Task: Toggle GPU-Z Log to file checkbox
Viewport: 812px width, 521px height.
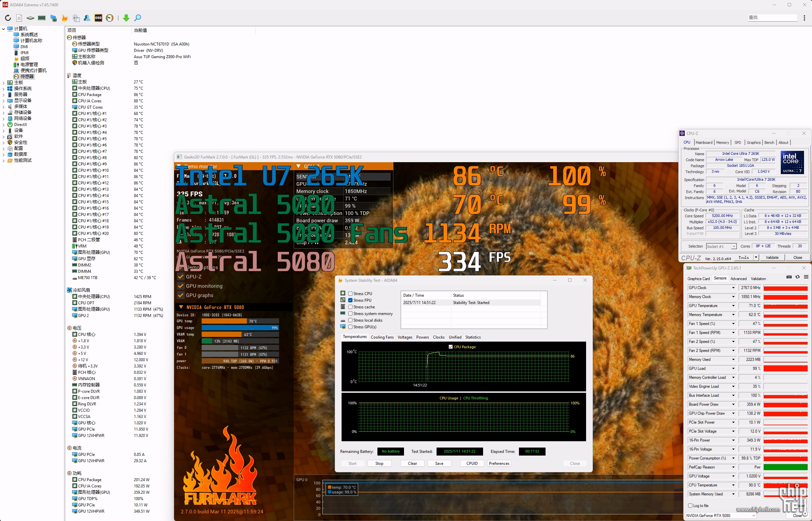Action: tap(690, 505)
